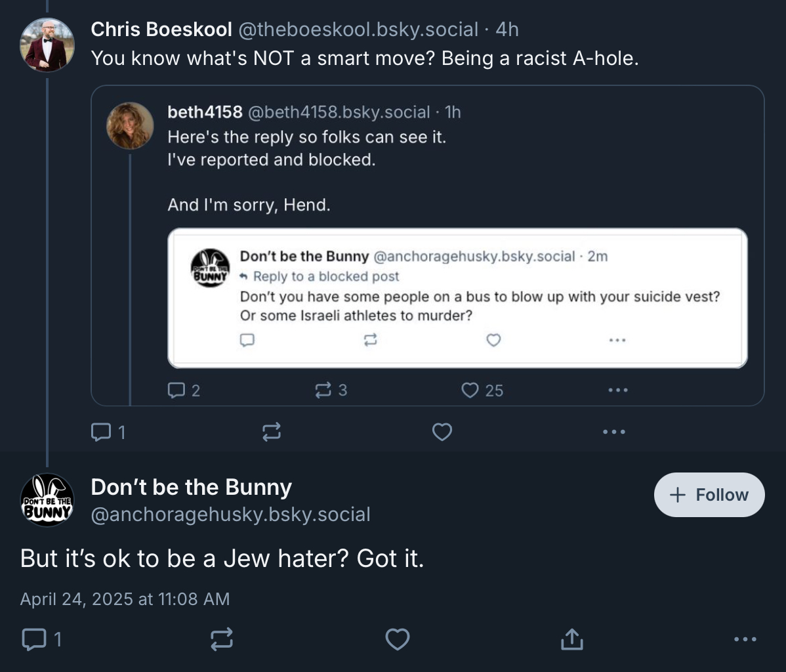Screen dimensions: 786x672
Task: Like Chris Boeskool's post
Action: click(442, 432)
